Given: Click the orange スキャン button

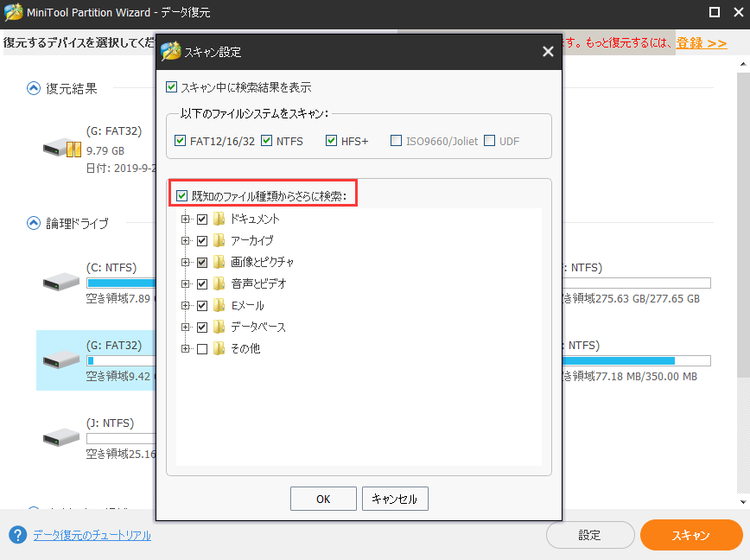Looking at the screenshot, I should (691, 535).
